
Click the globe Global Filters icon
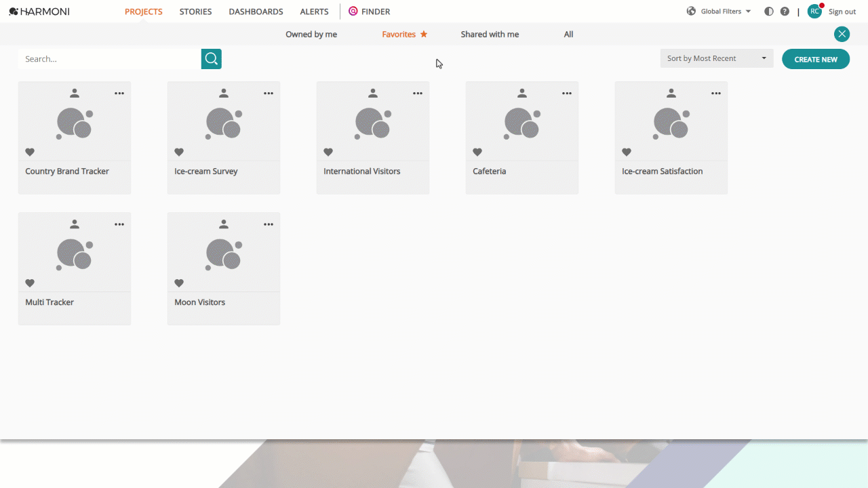click(692, 12)
